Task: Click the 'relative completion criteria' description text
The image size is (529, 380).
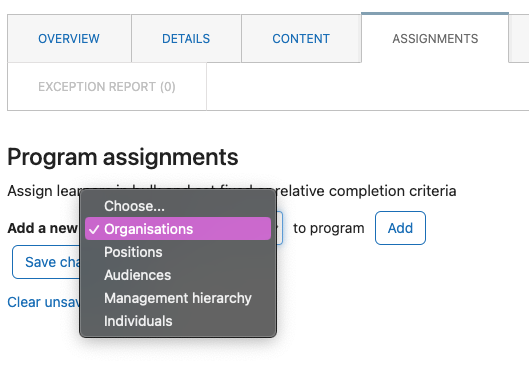Action: 366,191
